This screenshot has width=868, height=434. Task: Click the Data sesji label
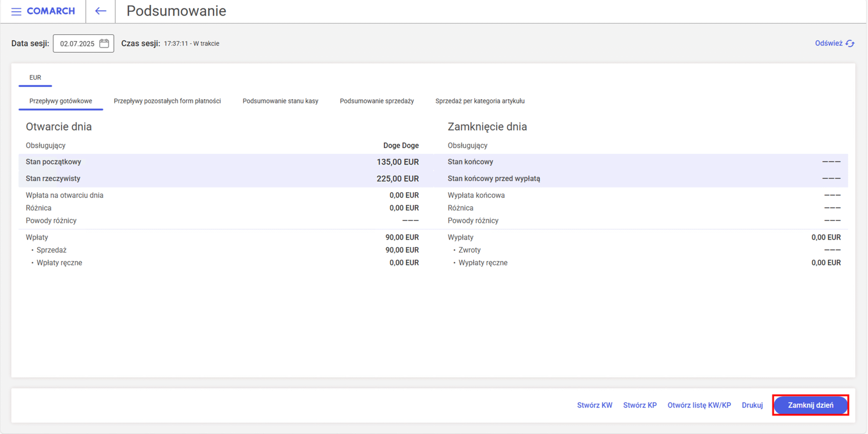click(x=30, y=43)
